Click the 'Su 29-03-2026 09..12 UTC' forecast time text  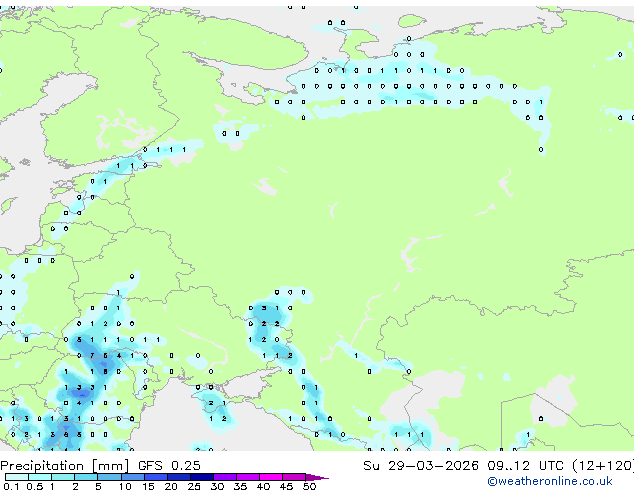pyautogui.click(x=464, y=466)
